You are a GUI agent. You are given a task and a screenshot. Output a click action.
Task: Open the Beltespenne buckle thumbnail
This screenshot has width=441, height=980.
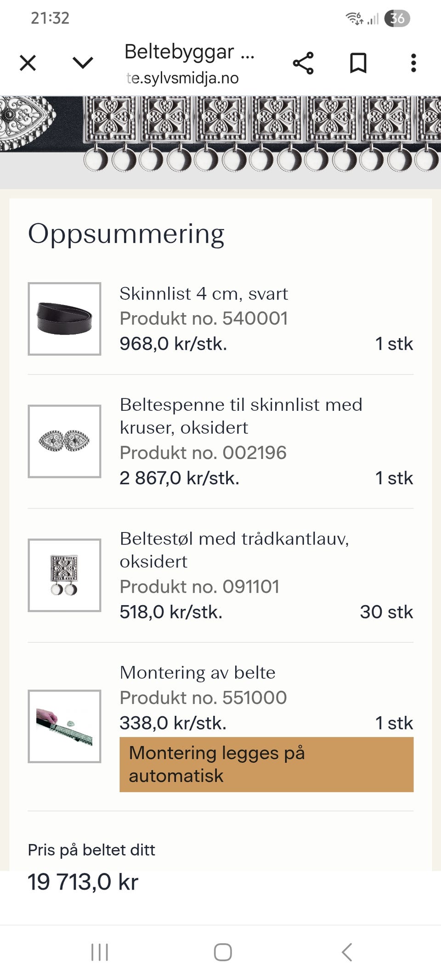click(x=64, y=442)
